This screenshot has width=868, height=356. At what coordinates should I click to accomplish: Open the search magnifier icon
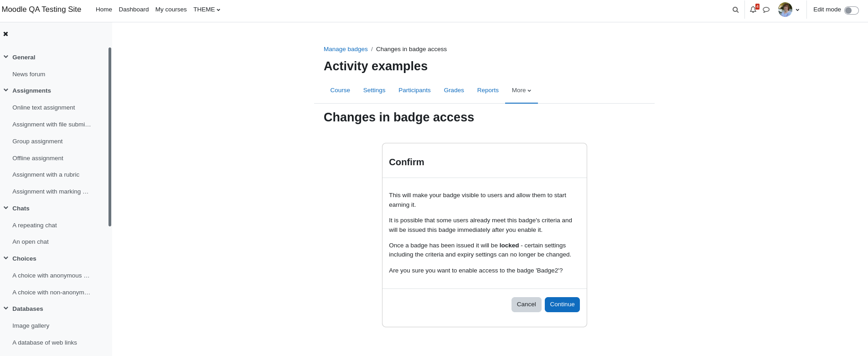click(x=735, y=10)
